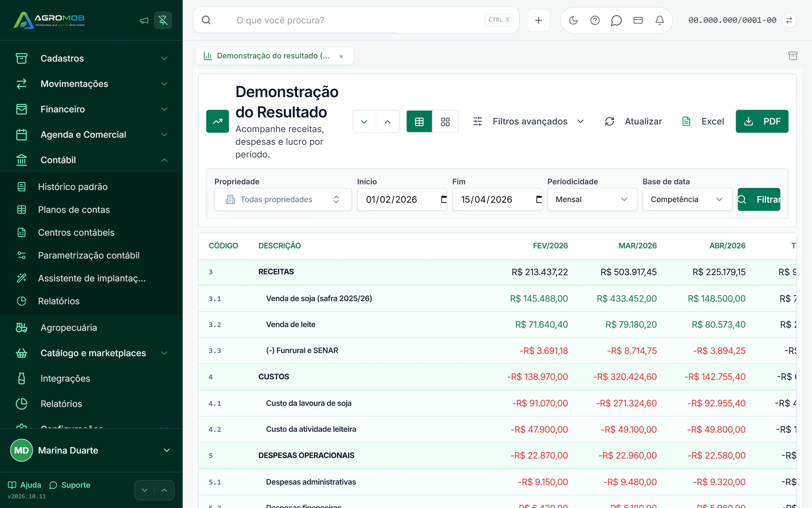Expand Agenda e Comercial menu
812x508 pixels.
click(x=91, y=135)
